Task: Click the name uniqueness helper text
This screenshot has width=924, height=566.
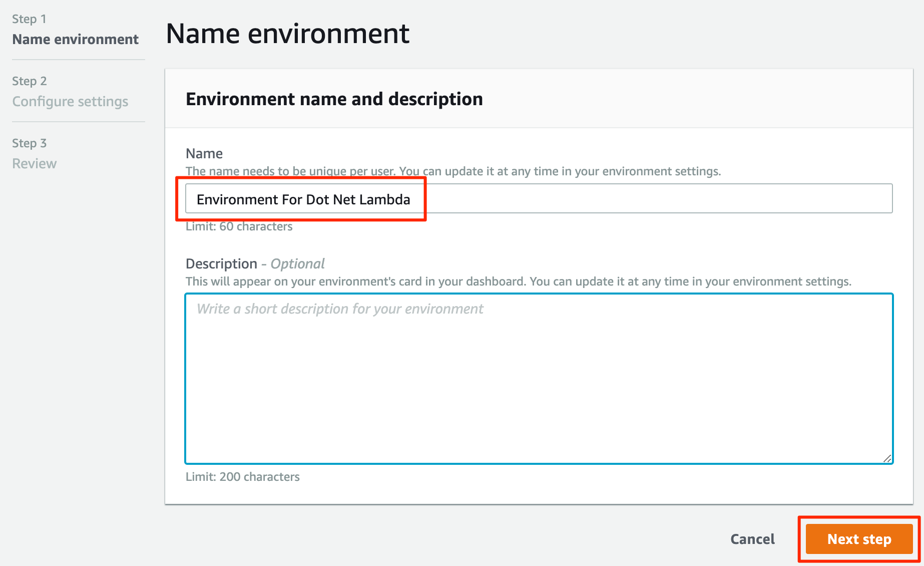Action: click(x=453, y=171)
